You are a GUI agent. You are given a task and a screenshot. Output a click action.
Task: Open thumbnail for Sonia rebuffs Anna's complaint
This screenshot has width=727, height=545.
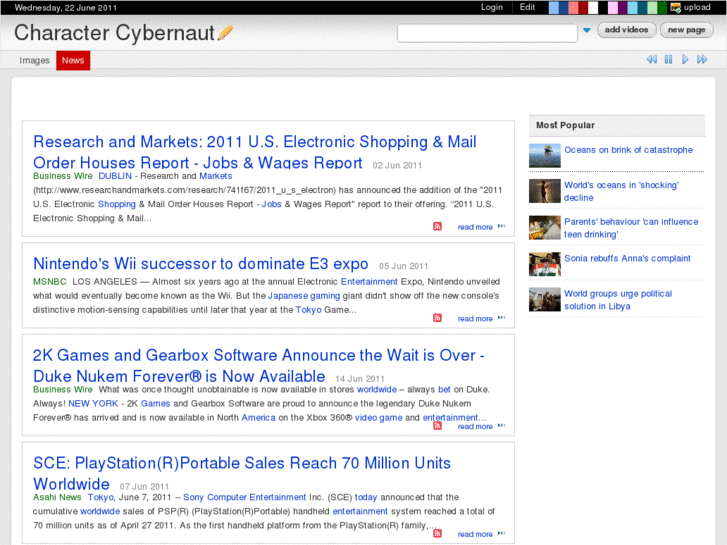(x=545, y=264)
